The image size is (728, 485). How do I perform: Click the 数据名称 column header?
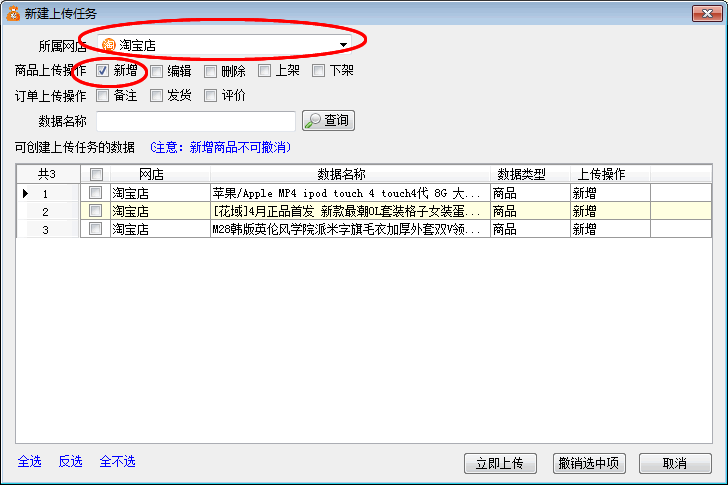coord(350,174)
